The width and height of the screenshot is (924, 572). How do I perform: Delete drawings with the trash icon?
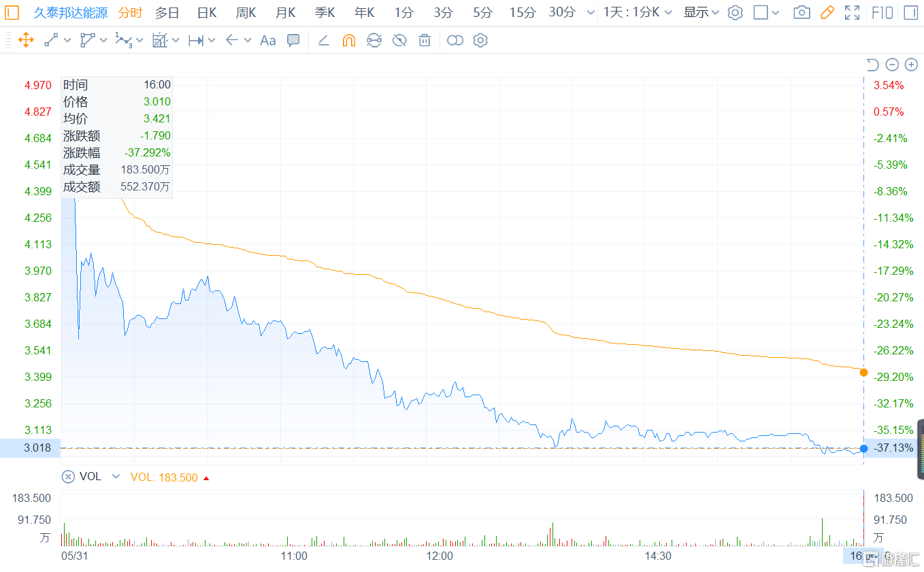425,41
